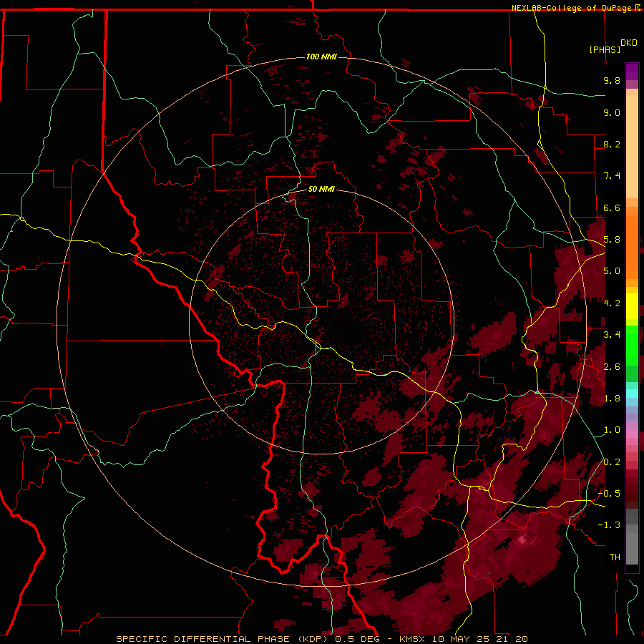
Task: Click the 4.2 color scale value
Action: [x=612, y=303]
